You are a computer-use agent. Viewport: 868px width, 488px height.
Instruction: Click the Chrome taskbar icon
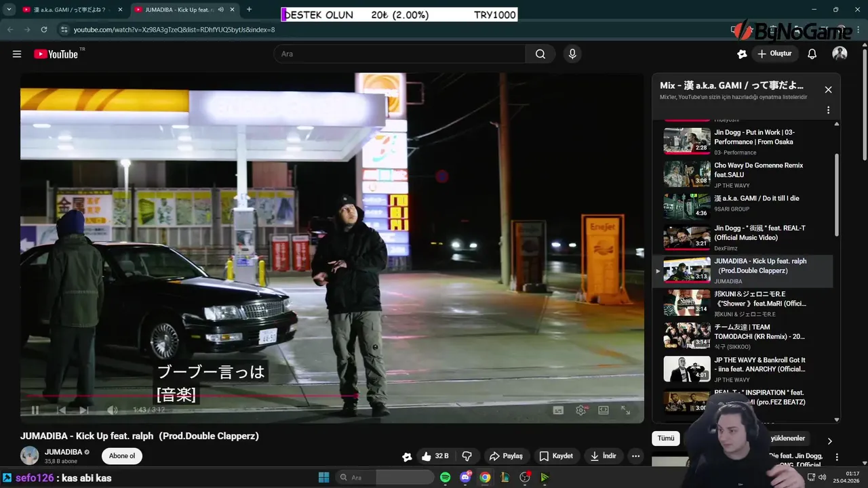pos(485,478)
